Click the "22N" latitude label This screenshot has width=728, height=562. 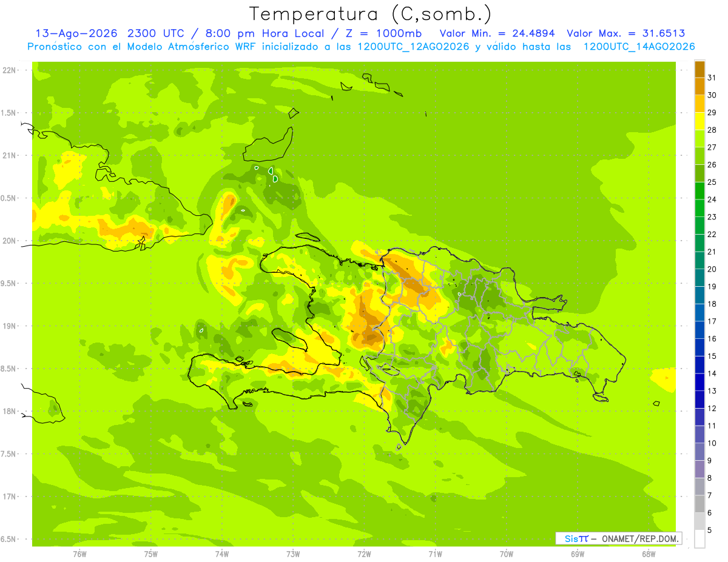(x=9, y=70)
